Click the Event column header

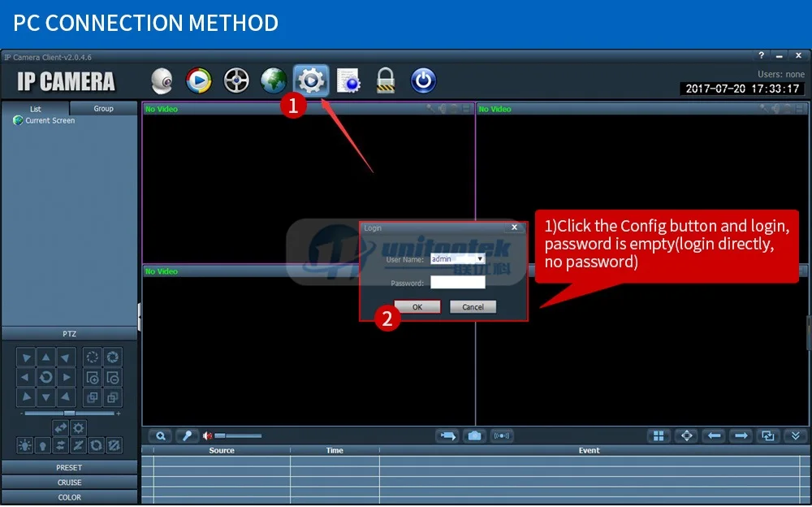click(x=589, y=450)
